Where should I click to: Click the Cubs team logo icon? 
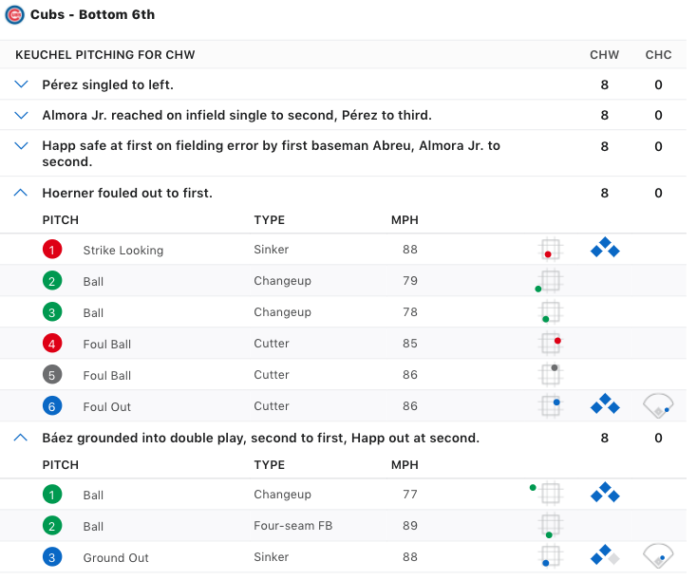point(14,15)
